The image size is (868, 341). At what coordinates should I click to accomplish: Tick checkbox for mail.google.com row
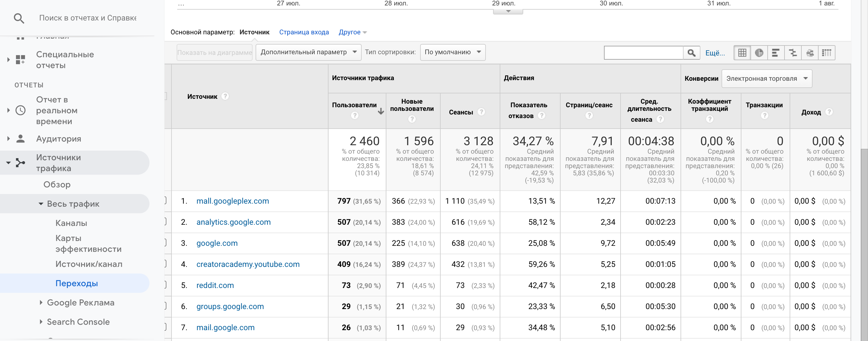pyautogui.click(x=165, y=327)
